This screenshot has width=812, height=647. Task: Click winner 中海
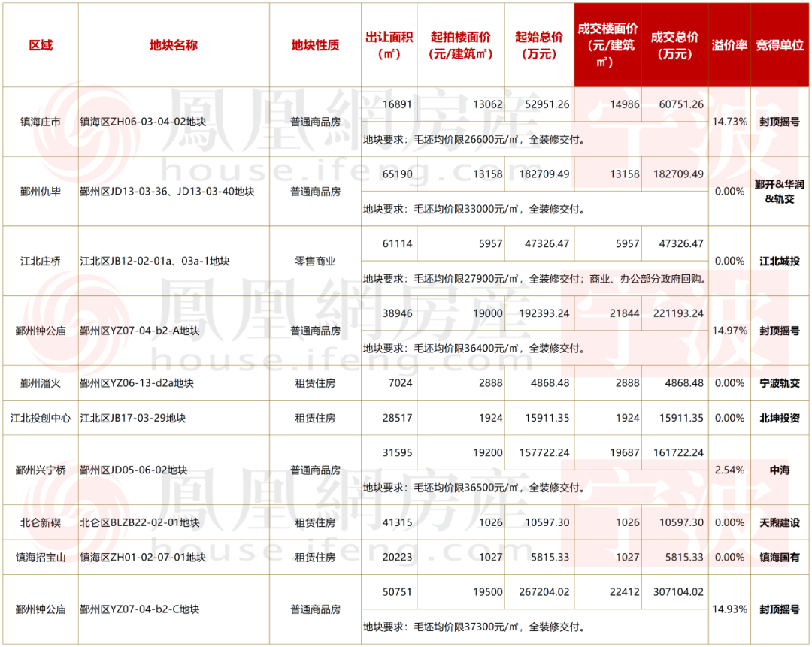(x=780, y=470)
